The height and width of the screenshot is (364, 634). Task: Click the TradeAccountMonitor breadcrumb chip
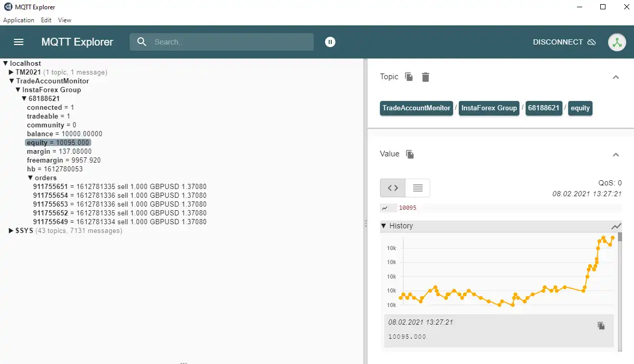[416, 108]
